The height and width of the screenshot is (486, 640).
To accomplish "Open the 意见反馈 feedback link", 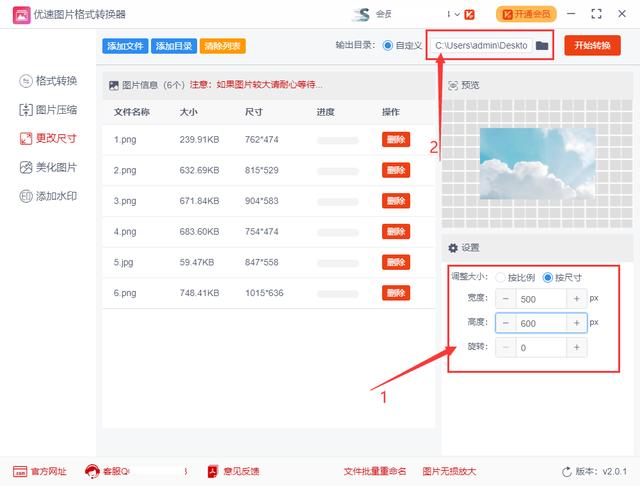I will pos(233,472).
